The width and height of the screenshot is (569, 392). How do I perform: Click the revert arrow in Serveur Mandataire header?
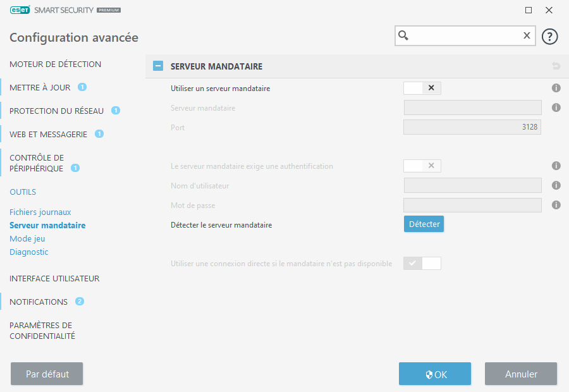pyautogui.click(x=556, y=66)
